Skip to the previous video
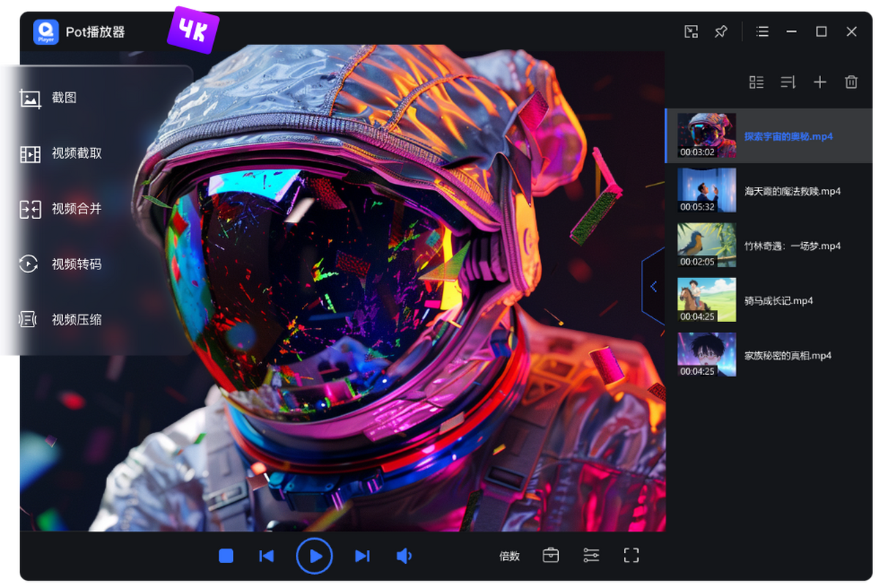Screen dimensions: 879x588 [x=267, y=556]
